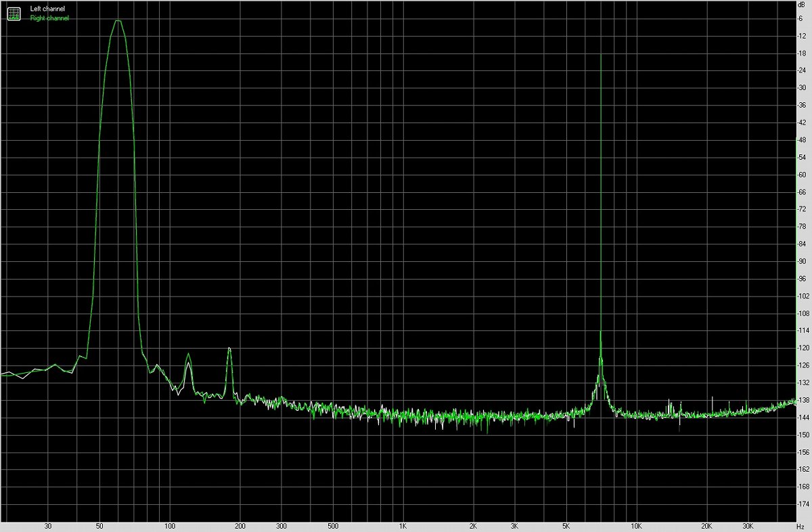Click the -66 dB scale value
The height and width of the screenshot is (532, 812).
(x=802, y=192)
